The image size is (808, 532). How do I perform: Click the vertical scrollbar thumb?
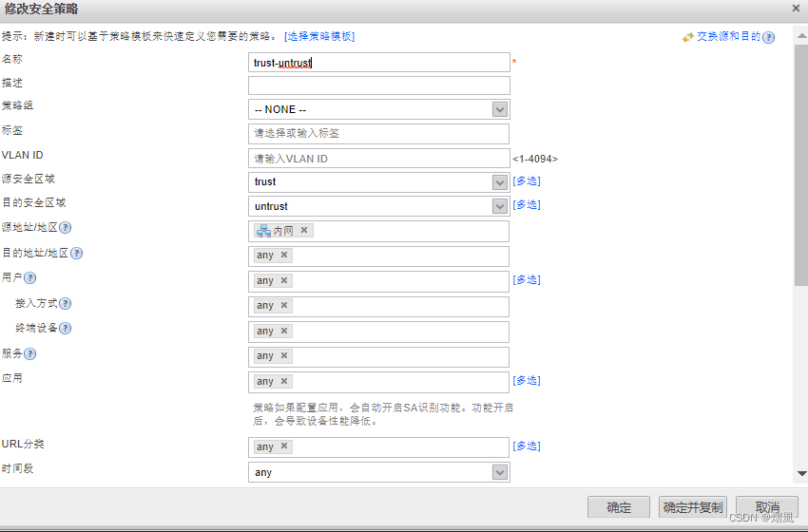[801, 164]
